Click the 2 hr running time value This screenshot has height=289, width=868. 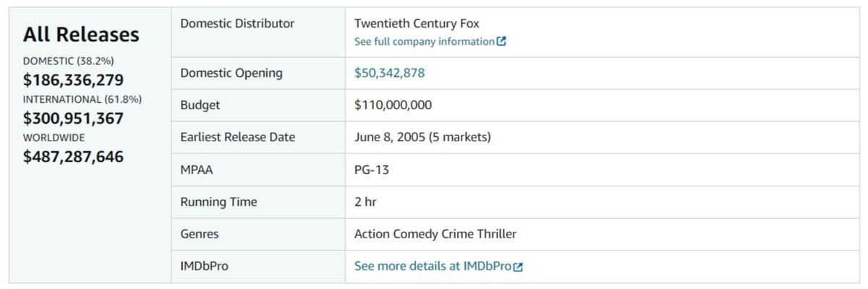pyautogui.click(x=365, y=202)
